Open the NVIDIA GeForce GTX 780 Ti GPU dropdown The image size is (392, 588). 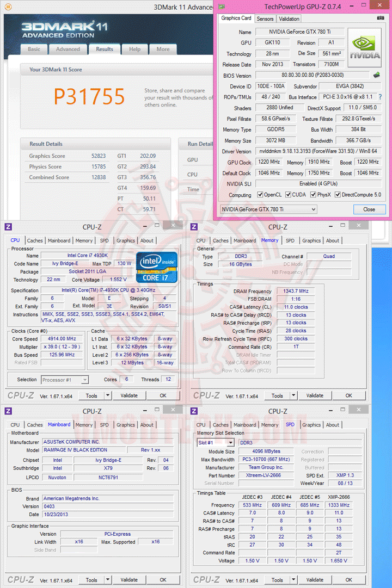pyautogui.click(x=268, y=209)
